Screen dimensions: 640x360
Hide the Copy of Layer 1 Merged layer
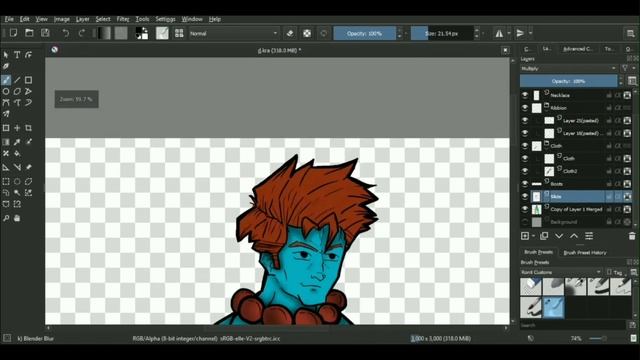coord(525,209)
